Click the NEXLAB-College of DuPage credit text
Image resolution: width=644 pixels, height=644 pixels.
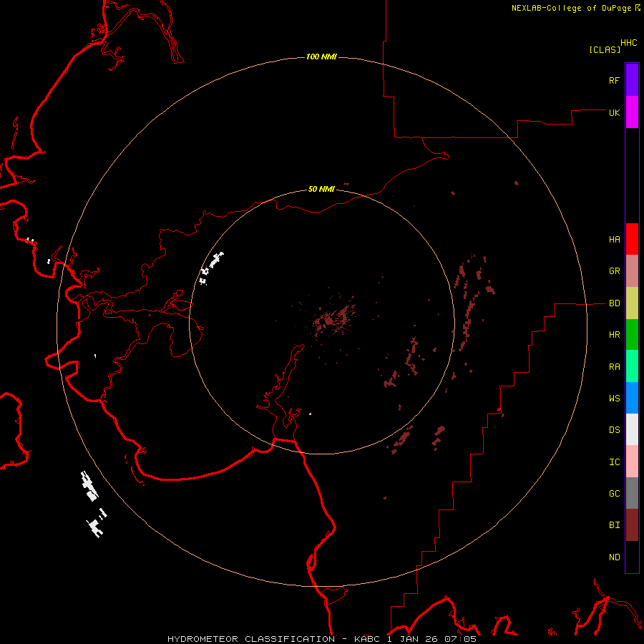571,8
